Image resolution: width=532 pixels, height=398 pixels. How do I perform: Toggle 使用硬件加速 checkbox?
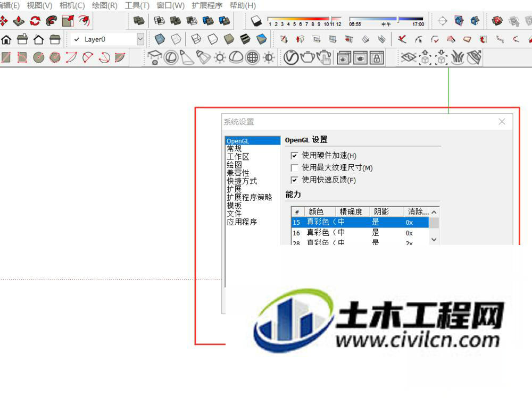[x=294, y=156]
